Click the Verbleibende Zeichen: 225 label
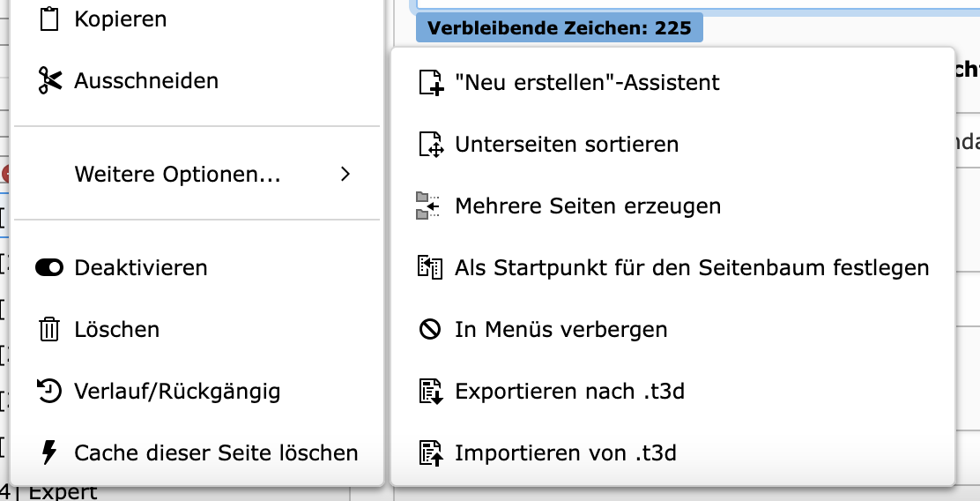The height and width of the screenshot is (501, 980). click(x=560, y=28)
